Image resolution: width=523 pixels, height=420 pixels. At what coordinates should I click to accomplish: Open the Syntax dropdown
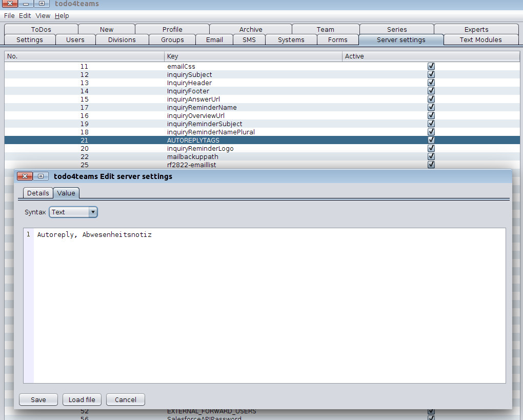click(x=73, y=212)
